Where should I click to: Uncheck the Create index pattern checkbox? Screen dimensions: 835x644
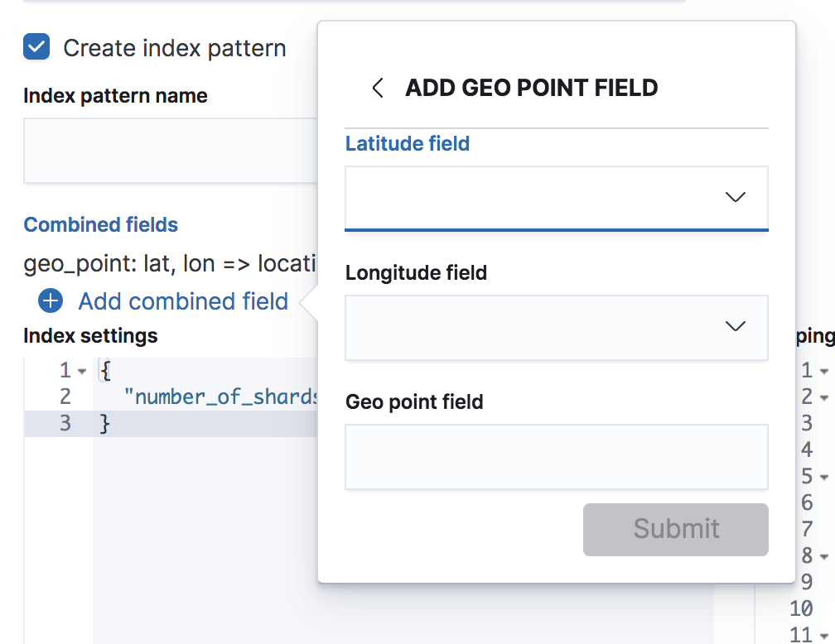35,47
